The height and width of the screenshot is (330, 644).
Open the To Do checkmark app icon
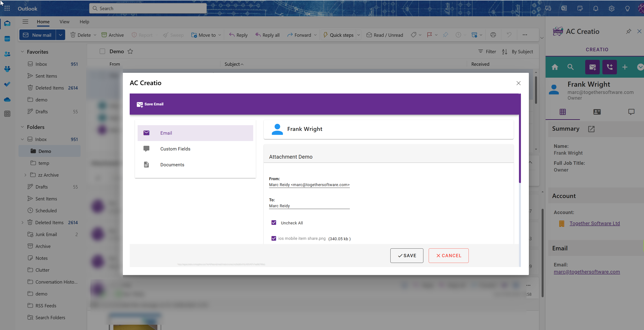[7, 84]
